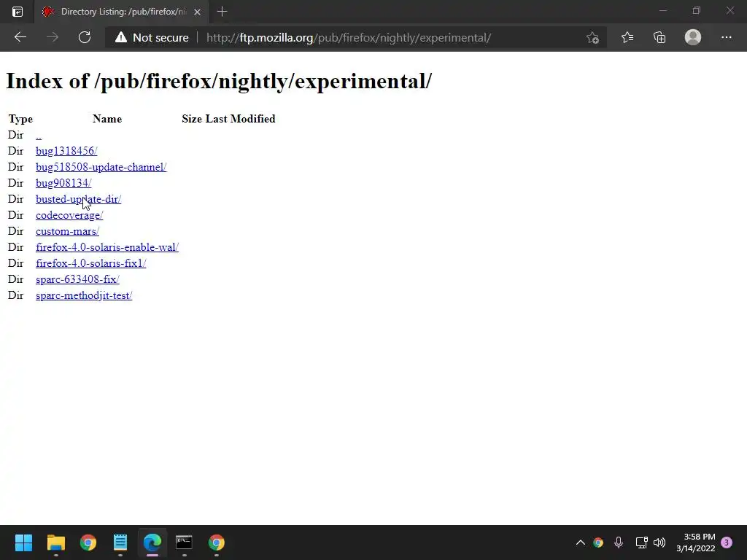Open Edge Settings and more menu
The width and height of the screenshot is (747, 560).
coord(726,37)
